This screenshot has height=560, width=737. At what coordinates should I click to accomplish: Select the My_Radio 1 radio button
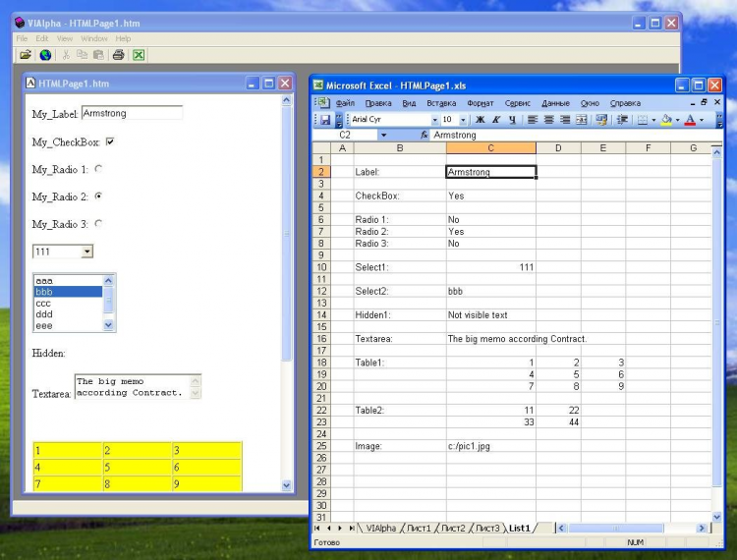(98, 169)
